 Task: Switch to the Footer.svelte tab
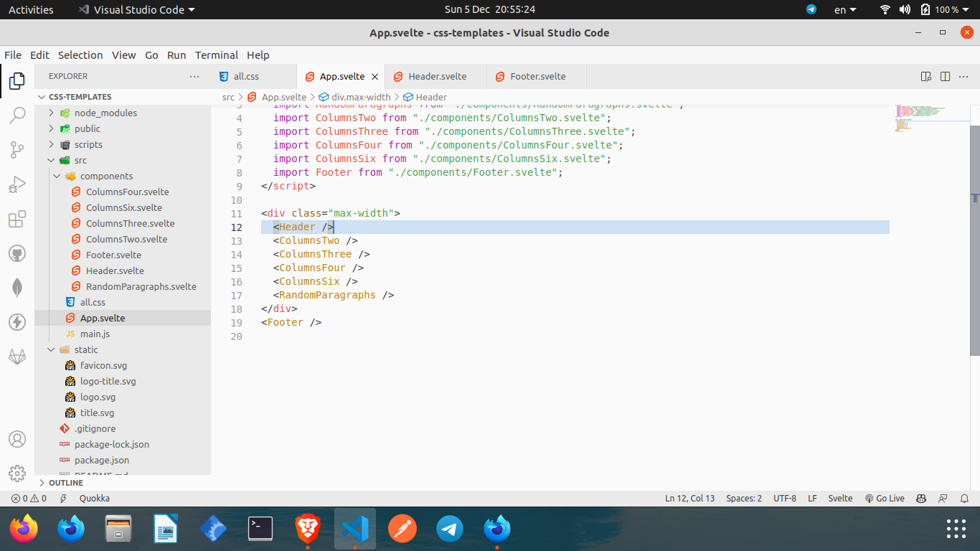tap(537, 76)
